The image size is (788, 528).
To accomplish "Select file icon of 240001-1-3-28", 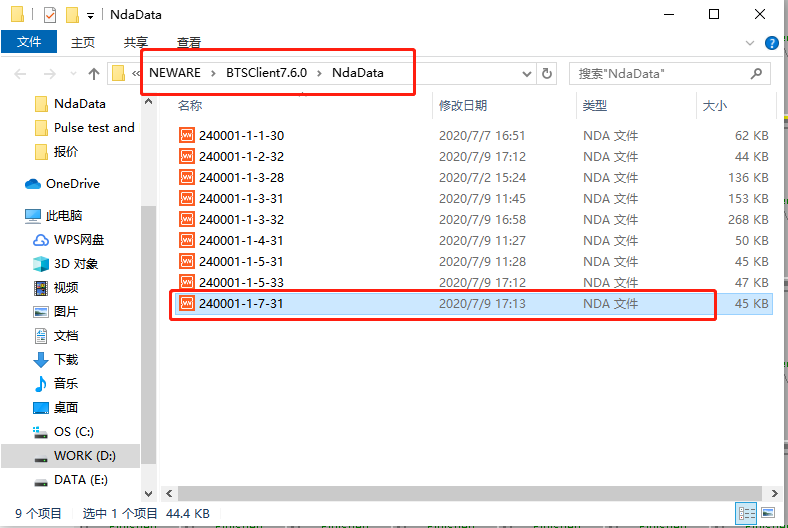I will point(187,177).
